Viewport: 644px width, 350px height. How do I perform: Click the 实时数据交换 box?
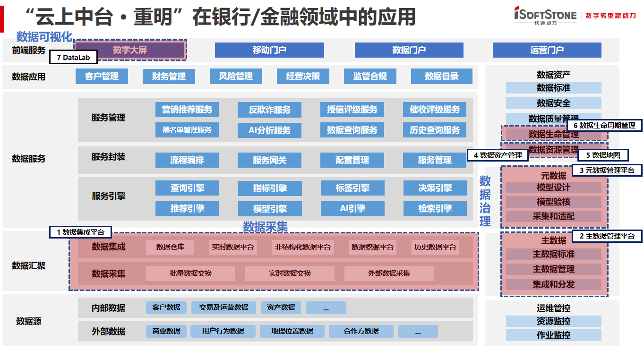[x=290, y=273]
